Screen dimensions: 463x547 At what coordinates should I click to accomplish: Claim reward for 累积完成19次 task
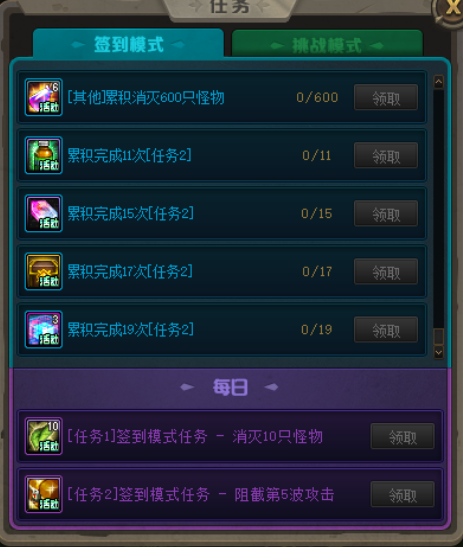pos(386,330)
